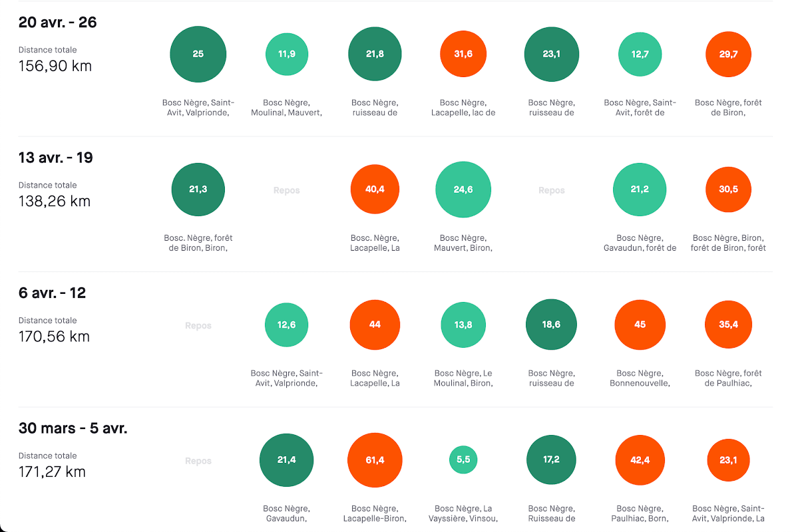
Task: Select the '20 avr. - 26' week heading
Action: coord(58,23)
